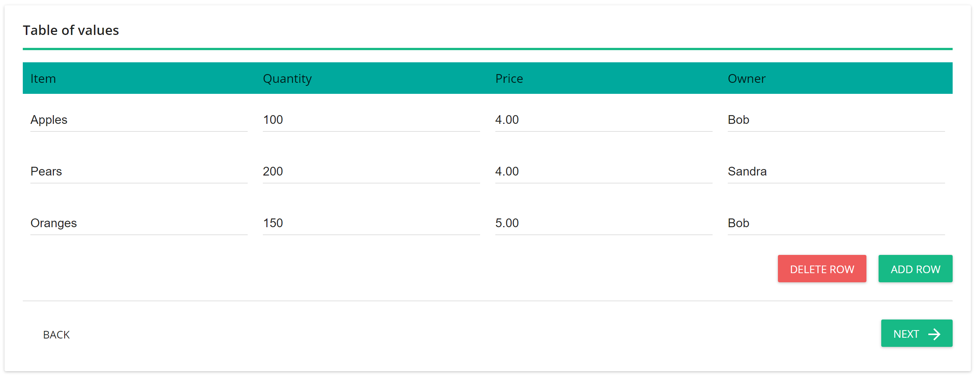Screen dimensions: 980x378
Task: Edit the Apples item field
Action: click(139, 120)
